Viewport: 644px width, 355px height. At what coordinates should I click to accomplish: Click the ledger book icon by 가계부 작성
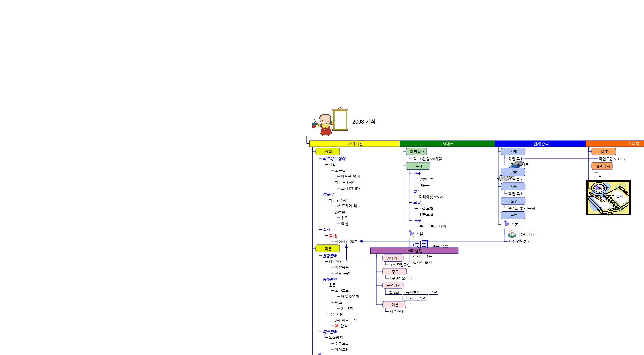click(421, 244)
